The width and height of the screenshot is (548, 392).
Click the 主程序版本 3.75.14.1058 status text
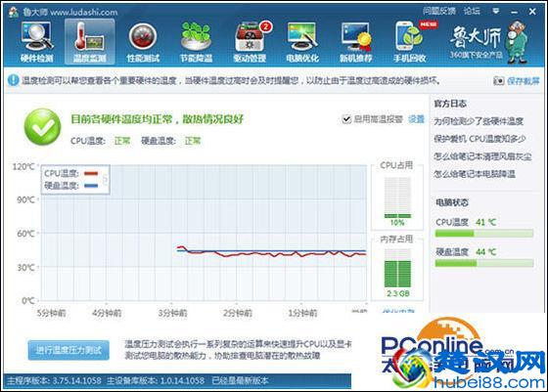[54, 380]
